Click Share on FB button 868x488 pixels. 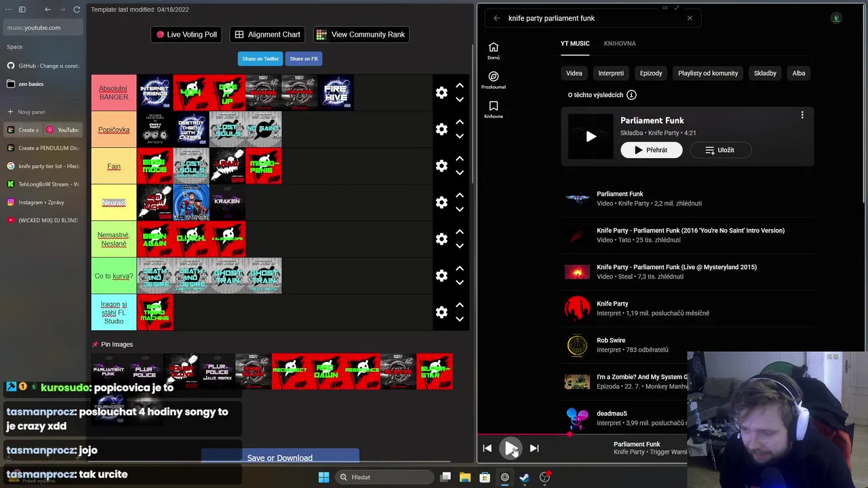[303, 59]
